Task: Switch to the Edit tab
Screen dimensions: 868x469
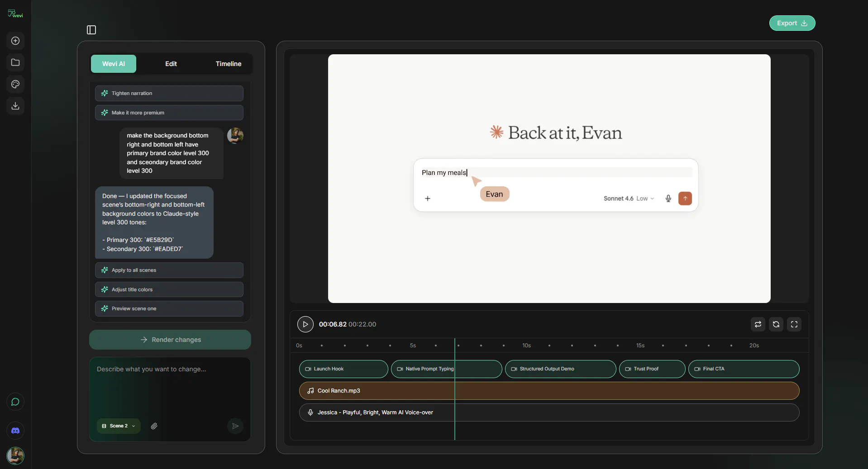Action: (171, 64)
